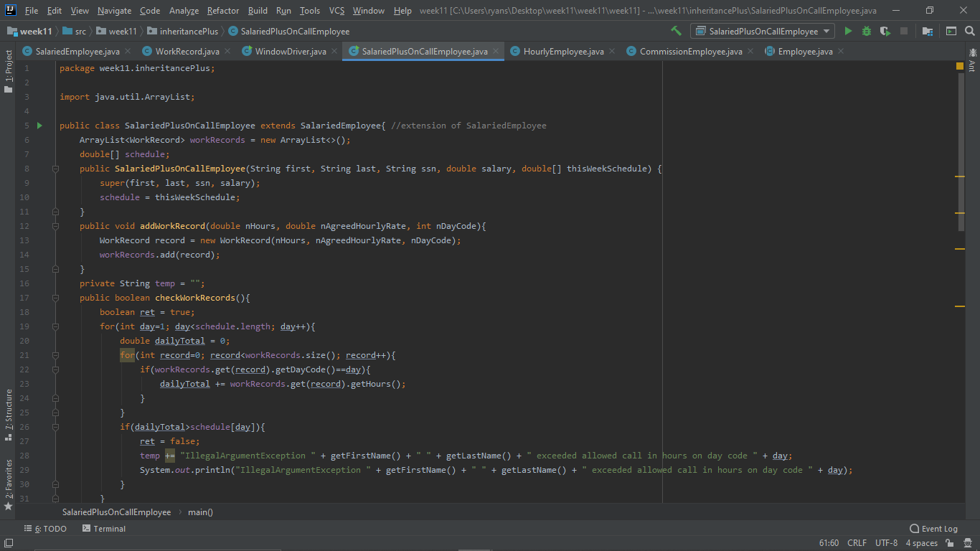The height and width of the screenshot is (551, 980).
Task: Run SalariedPlusOnCallEmployee with the green Run icon
Action: click(x=848, y=31)
